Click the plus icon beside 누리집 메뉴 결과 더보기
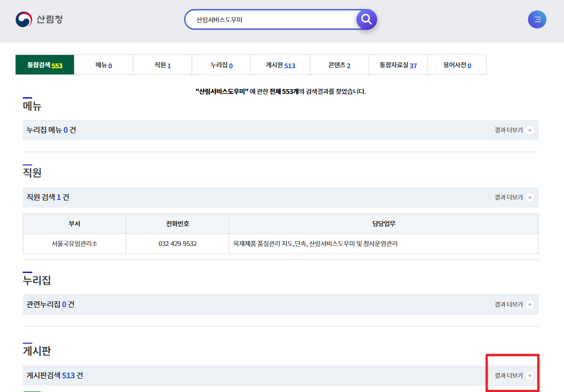564x392 pixels. [529, 130]
